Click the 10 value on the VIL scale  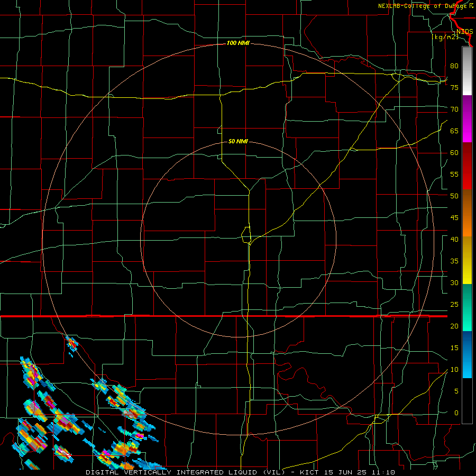pyautogui.click(x=454, y=370)
